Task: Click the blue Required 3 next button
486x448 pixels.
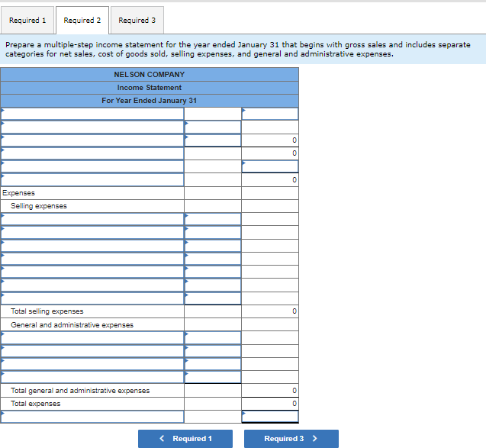Action: [x=291, y=438]
